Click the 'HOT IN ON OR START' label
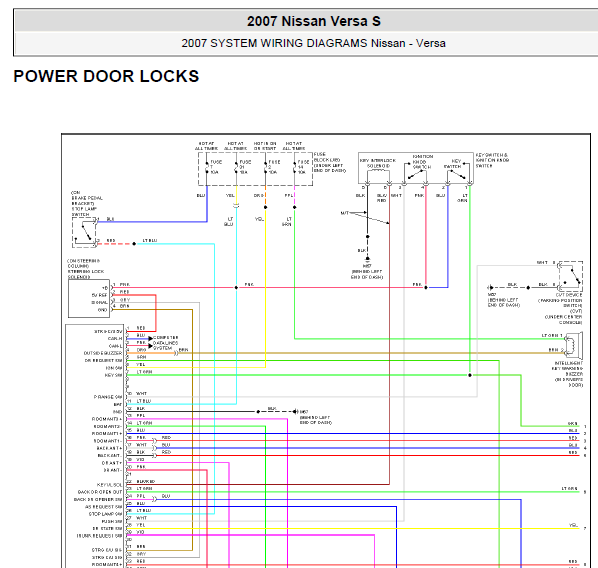The width and height of the screenshot is (598, 568). pyautogui.click(x=265, y=146)
